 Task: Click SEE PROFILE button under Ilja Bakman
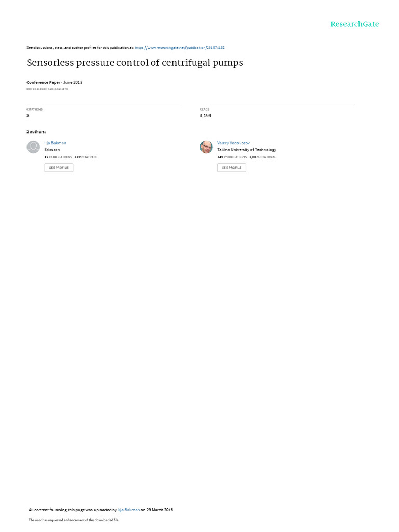tap(59, 168)
